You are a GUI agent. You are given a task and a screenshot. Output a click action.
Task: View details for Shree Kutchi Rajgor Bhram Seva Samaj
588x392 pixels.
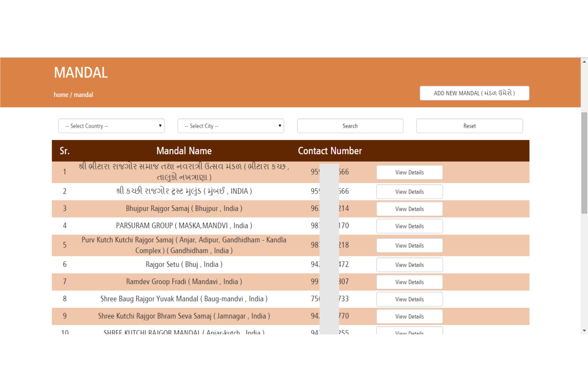tap(410, 316)
